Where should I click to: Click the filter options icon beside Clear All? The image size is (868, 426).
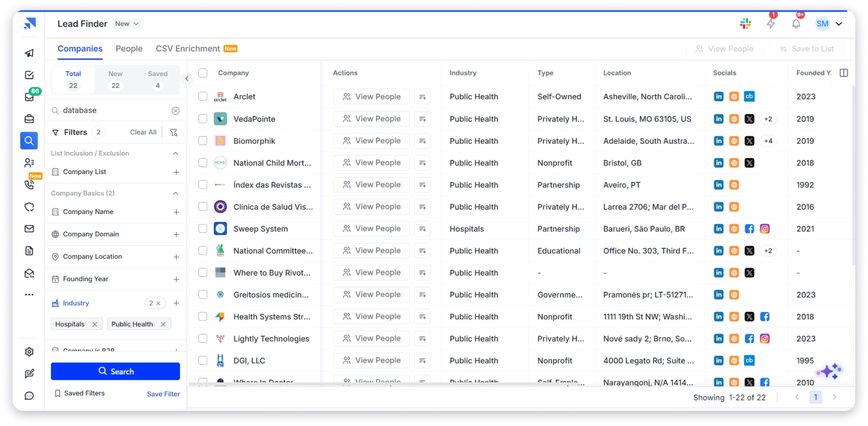174,132
